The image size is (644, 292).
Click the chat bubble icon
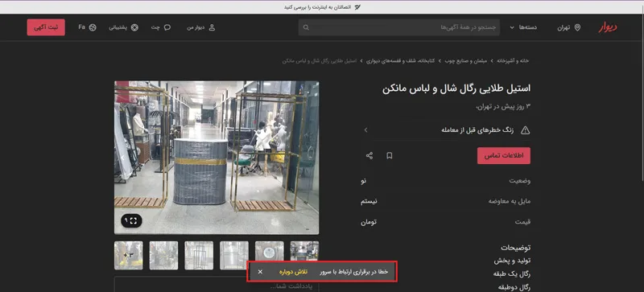click(x=167, y=27)
